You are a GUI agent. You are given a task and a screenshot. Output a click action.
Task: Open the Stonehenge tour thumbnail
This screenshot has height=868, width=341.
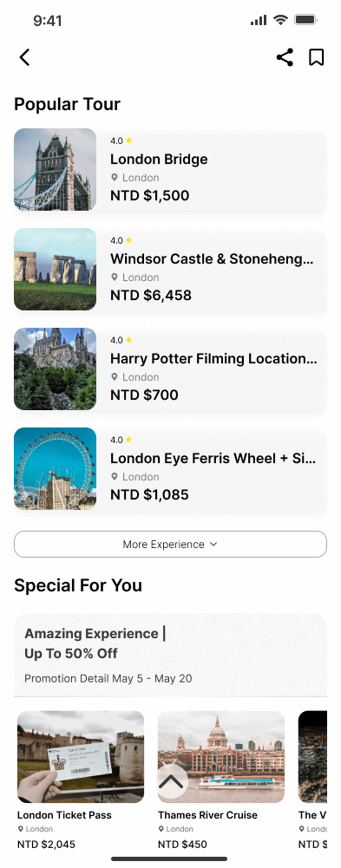click(55, 269)
